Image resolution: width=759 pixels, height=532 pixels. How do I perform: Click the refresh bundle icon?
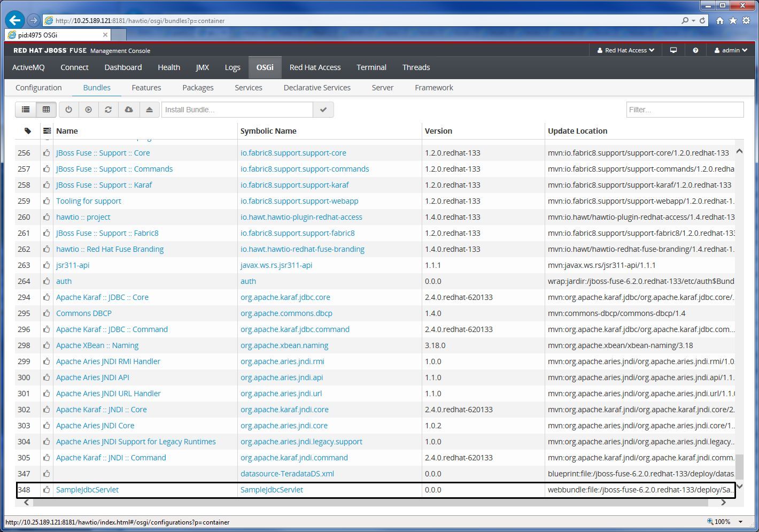109,110
